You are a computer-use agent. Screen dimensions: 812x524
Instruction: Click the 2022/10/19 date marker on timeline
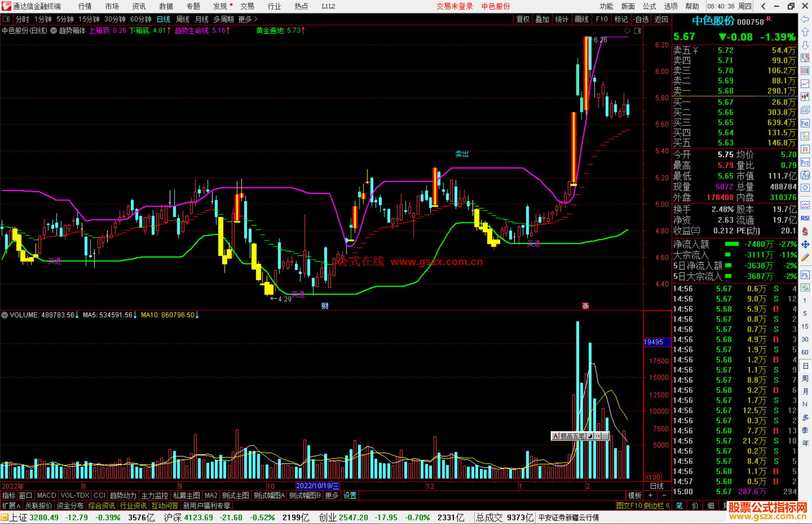coord(318,486)
